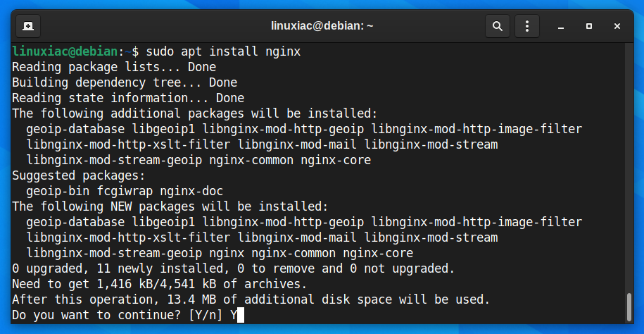Click the terminal scrollbar thumb
The height and width of the screenshot is (334, 644).
630,307
